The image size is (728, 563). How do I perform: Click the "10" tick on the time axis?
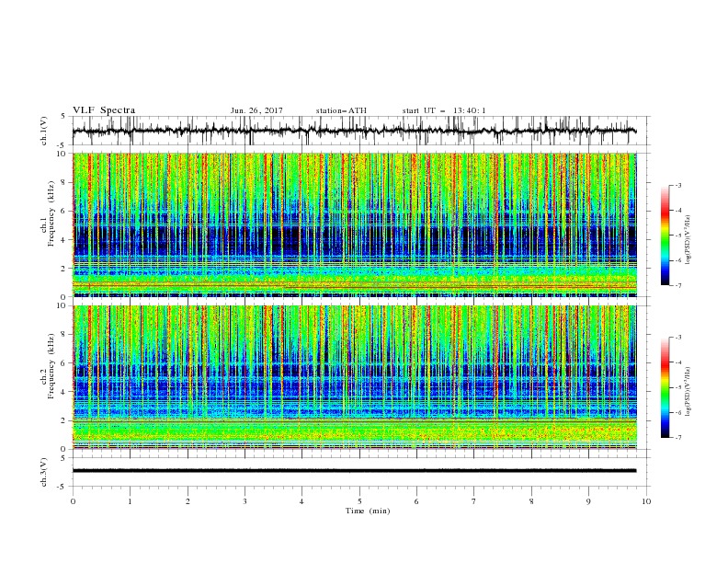point(646,501)
